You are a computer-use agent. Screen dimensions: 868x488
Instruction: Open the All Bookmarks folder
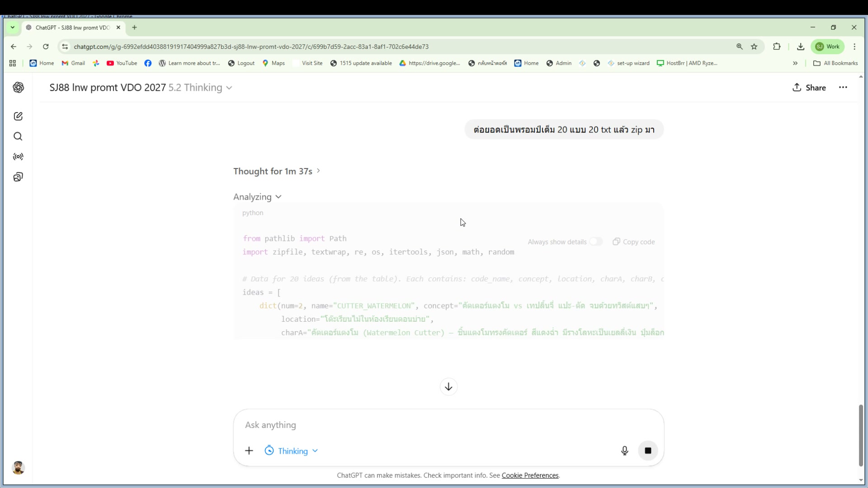click(x=835, y=63)
